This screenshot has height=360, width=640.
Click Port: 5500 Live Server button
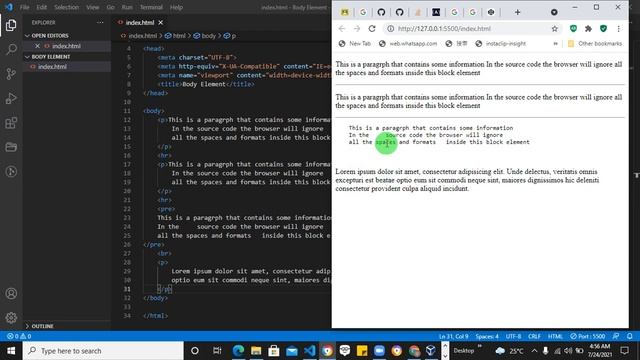click(588, 337)
